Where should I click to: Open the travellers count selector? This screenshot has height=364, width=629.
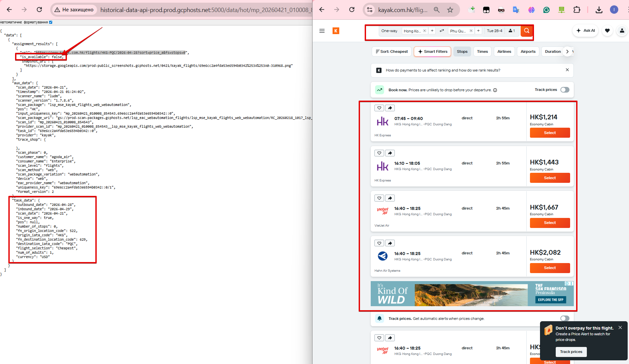[x=512, y=31]
